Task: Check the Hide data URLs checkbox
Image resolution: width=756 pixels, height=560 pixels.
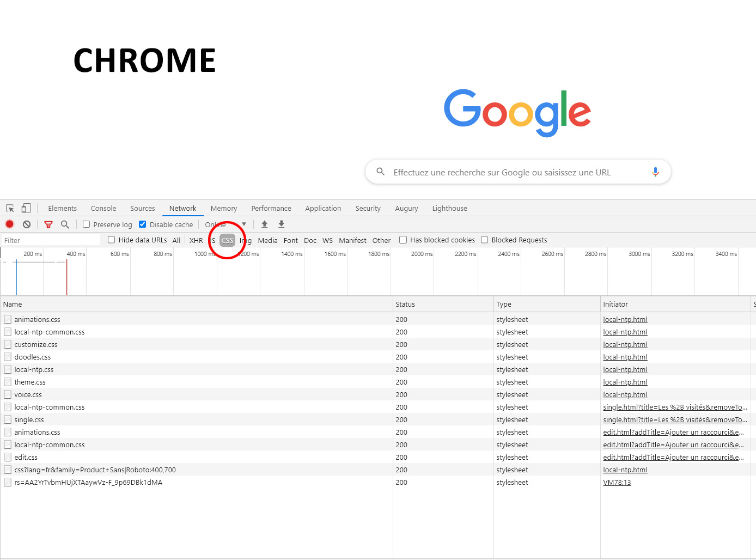Action: coord(112,240)
